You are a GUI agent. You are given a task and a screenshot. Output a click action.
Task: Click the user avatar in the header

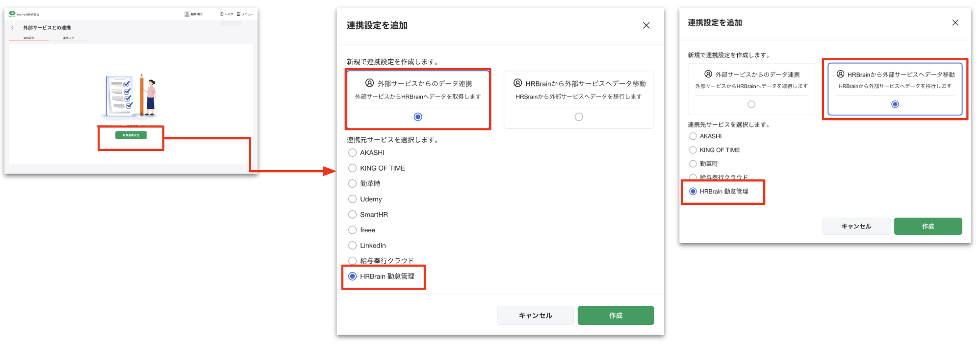pyautogui.click(x=187, y=14)
